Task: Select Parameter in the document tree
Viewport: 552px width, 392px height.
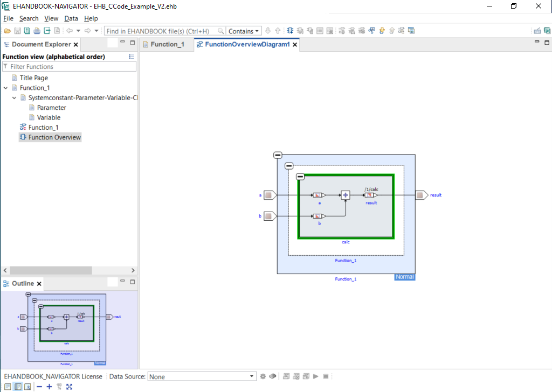Action: tap(51, 108)
